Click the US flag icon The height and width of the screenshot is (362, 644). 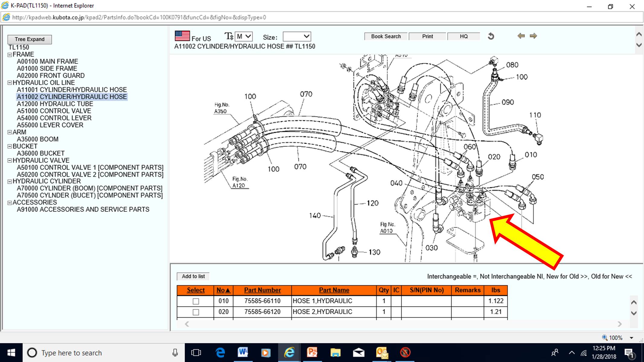click(182, 36)
